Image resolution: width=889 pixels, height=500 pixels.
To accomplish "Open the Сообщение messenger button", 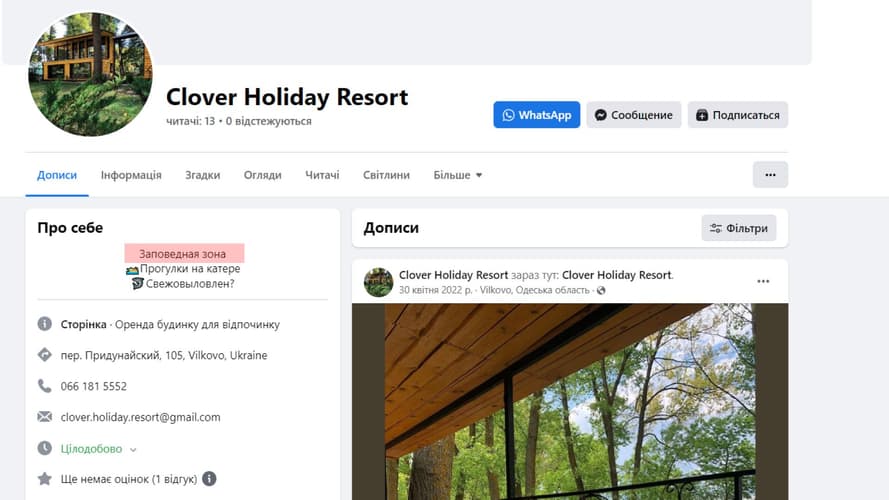I will pos(633,115).
